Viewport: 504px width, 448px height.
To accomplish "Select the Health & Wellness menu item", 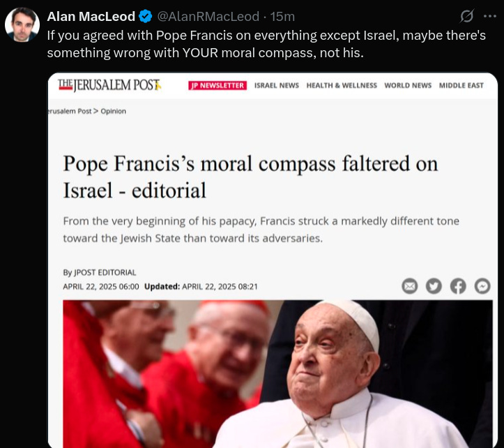I will (342, 86).
